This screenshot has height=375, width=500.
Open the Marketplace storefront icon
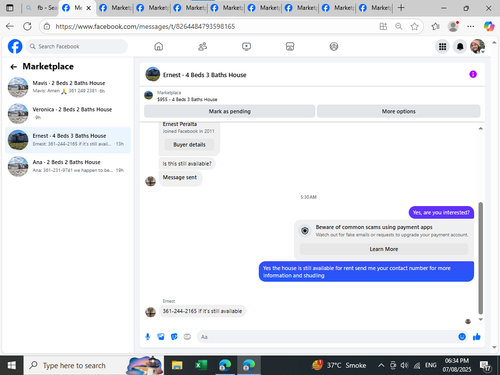pyautogui.click(x=290, y=47)
